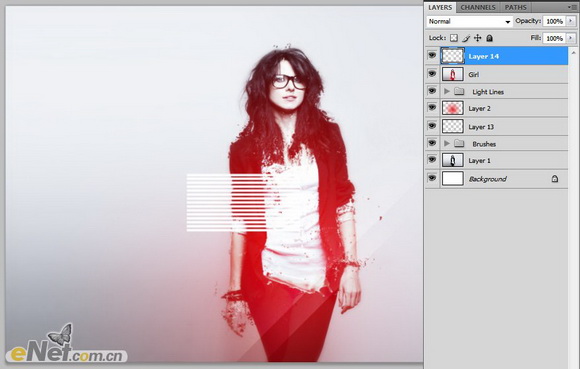The image size is (580, 369).
Task: Expand the Brushes group
Action: 446,143
